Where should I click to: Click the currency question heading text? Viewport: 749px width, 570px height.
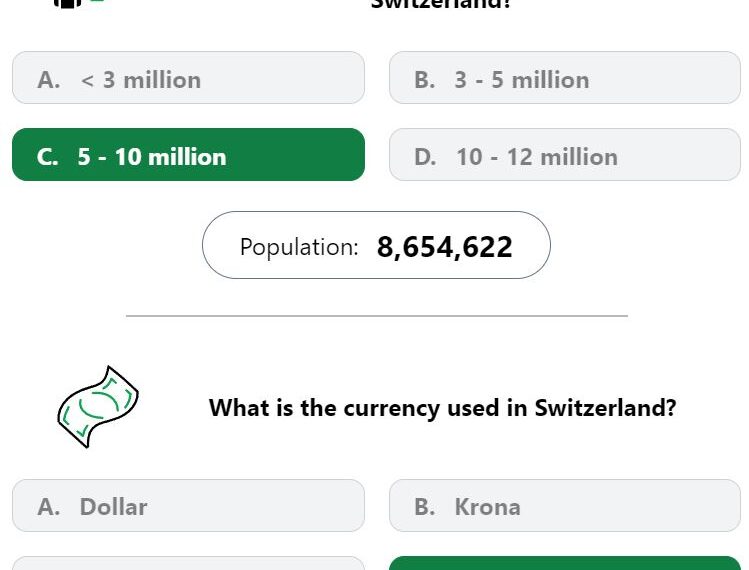(442, 408)
